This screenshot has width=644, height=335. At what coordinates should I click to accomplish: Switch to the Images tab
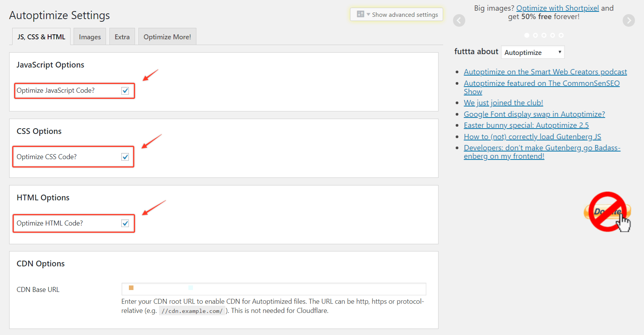coord(90,37)
